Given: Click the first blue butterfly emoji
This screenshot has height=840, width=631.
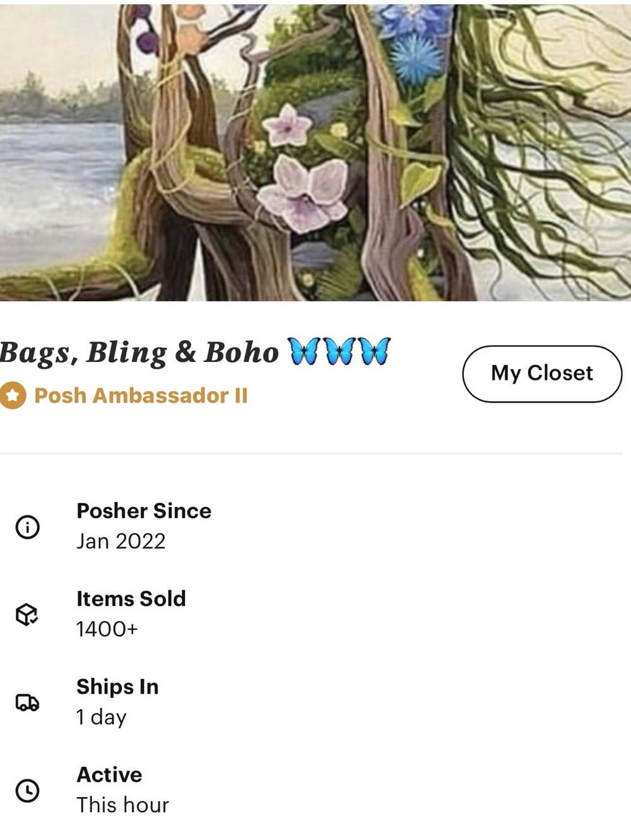Looking at the screenshot, I should point(304,351).
